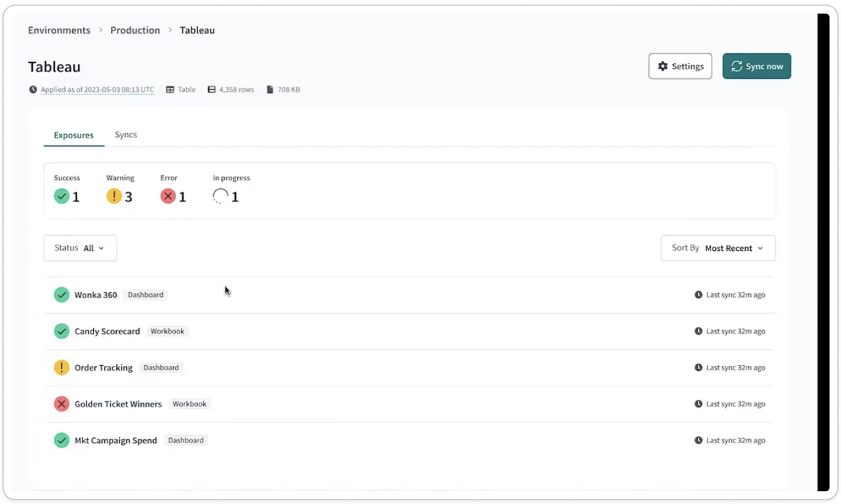Expand the Production breadcrumb menu
Viewport: 841px width, 504px height.
click(x=135, y=30)
